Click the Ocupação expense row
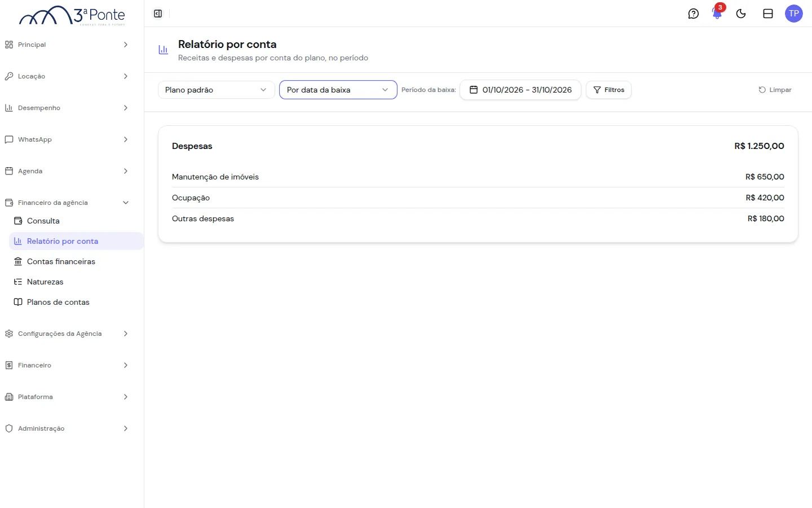Viewport: 812px width, 508px height. [478, 198]
